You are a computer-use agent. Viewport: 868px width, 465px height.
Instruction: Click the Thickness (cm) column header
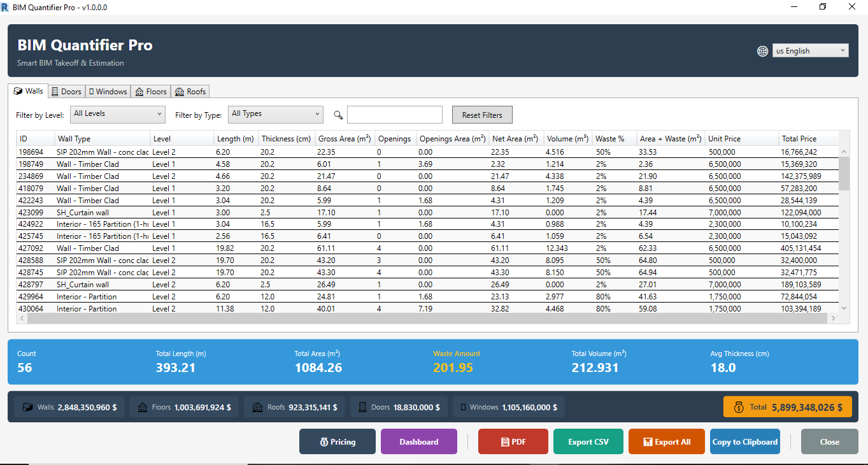[287, 139]
